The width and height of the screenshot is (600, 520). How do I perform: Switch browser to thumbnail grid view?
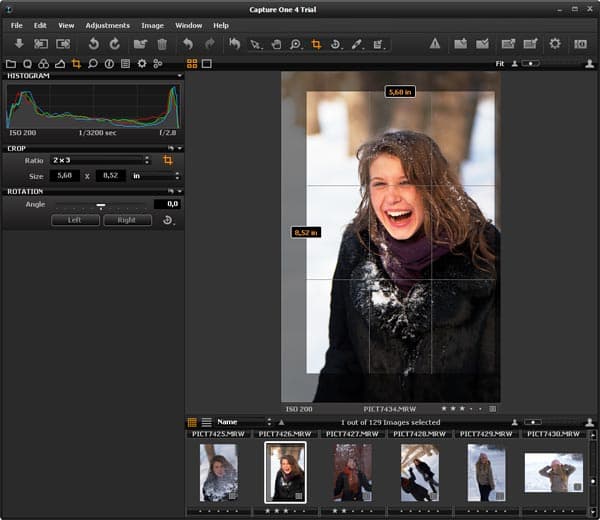coord(192,422)
